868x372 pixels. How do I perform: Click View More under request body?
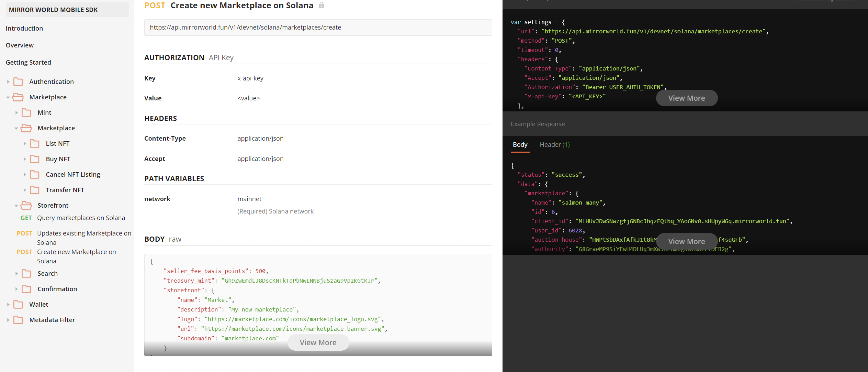(x=318, y=343)
